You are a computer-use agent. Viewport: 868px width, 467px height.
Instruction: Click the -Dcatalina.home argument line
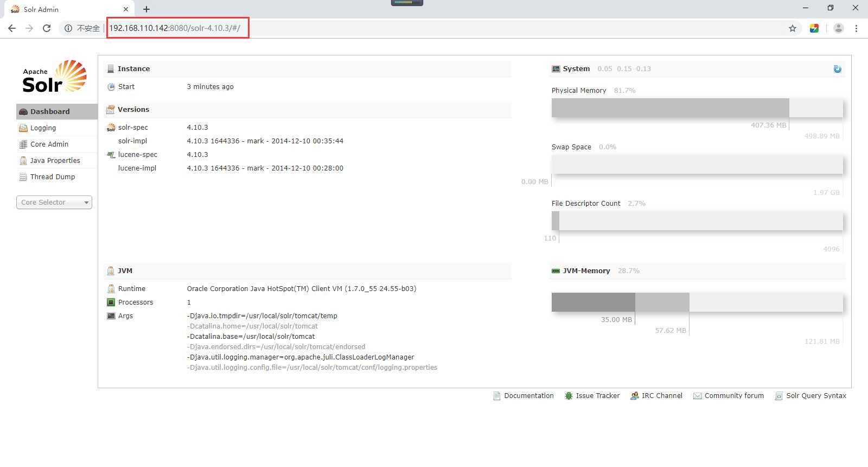(252, 326)
